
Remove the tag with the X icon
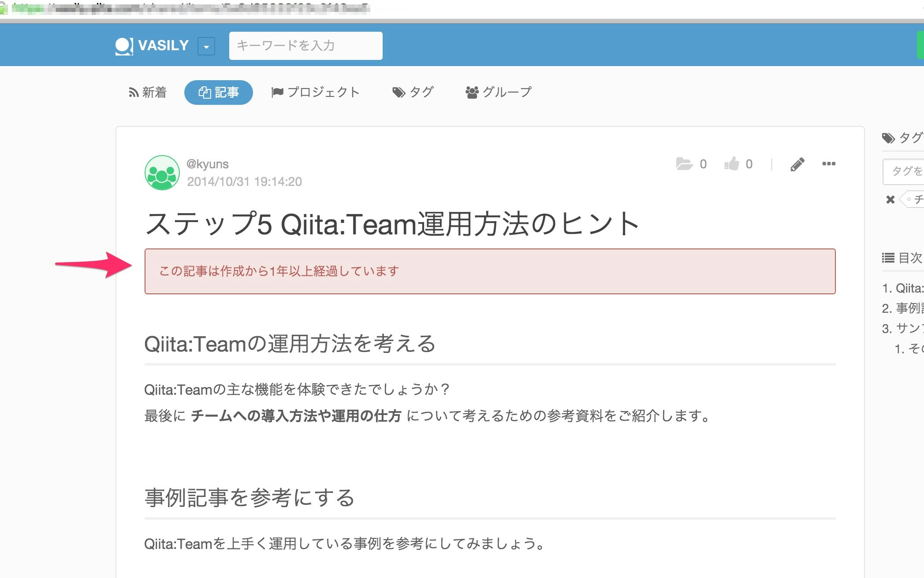click(890, 200)
